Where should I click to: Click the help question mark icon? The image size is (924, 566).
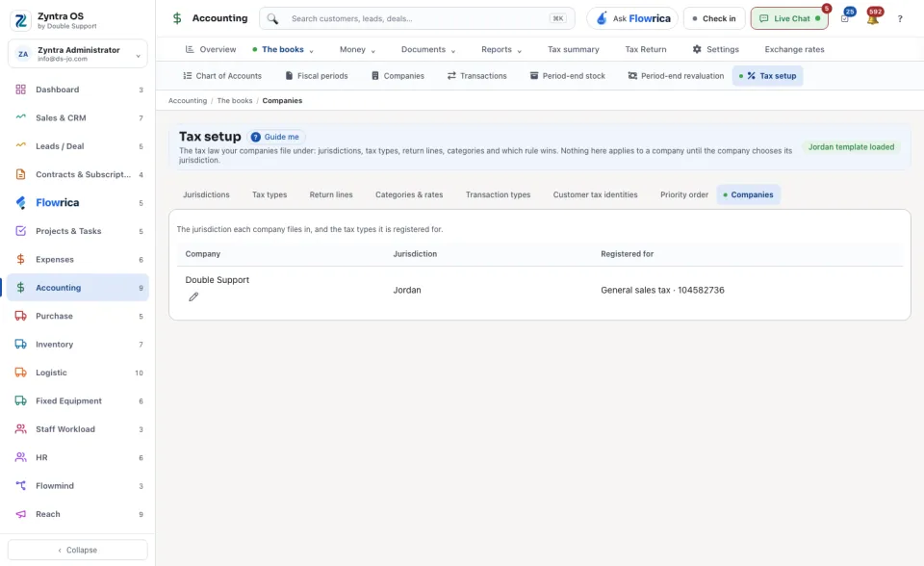(900, 19)
